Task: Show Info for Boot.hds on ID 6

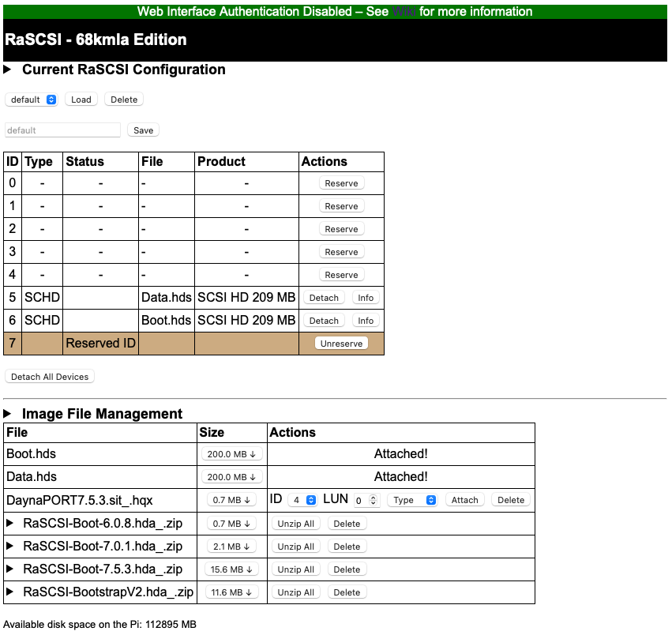Action: click(365, 321)
